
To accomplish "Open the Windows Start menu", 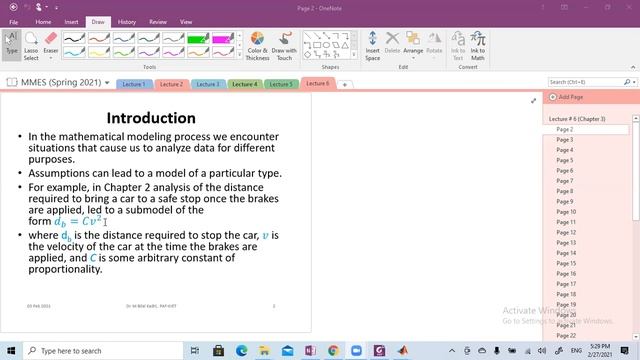I will point(11,351).
